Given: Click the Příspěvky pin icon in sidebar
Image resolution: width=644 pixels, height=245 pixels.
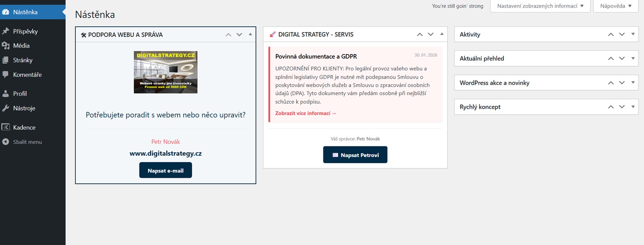Looking at the screenshot, I should pyautogui.click(x=5, y=31).
